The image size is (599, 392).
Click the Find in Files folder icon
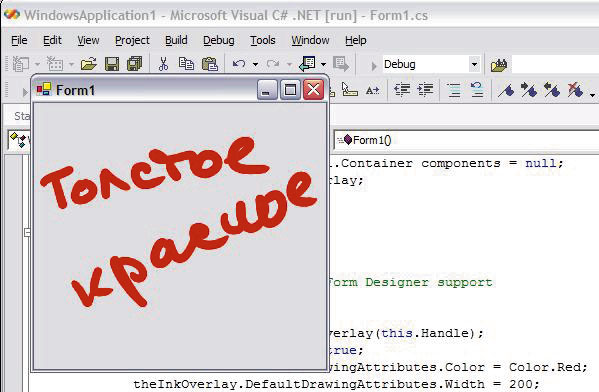coord(499,65)
